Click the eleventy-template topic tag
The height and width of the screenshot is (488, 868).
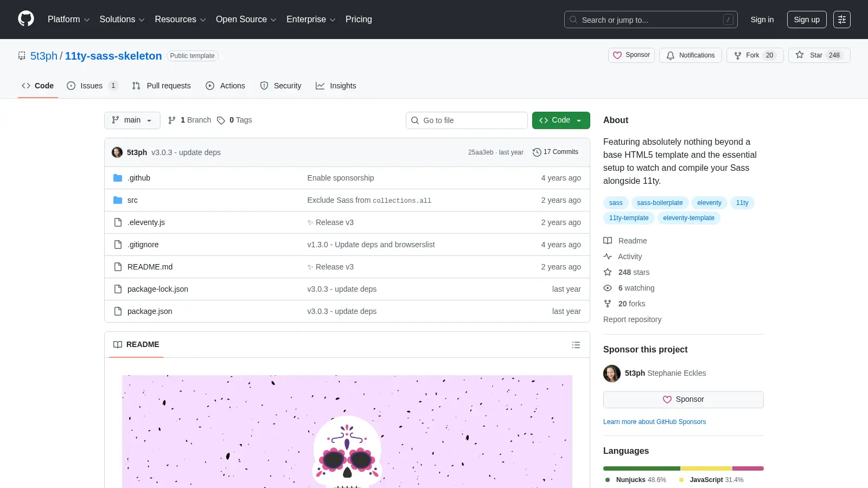click(x=688, y=218)
